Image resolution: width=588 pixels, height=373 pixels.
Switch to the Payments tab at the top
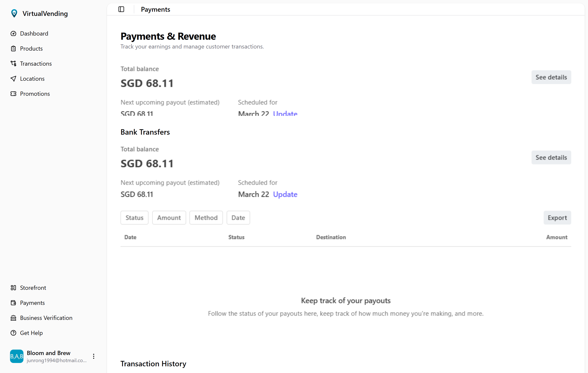[x=155, y=9]
